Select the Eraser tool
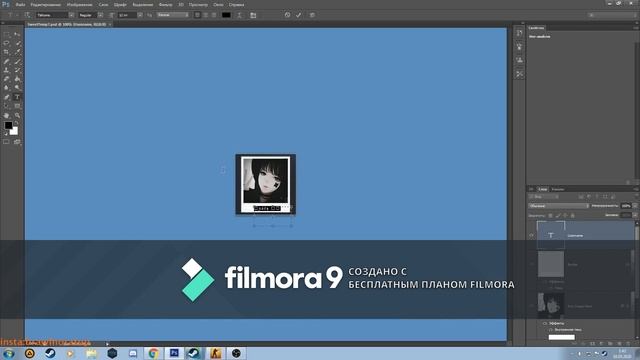 click(x=6, y=79)
